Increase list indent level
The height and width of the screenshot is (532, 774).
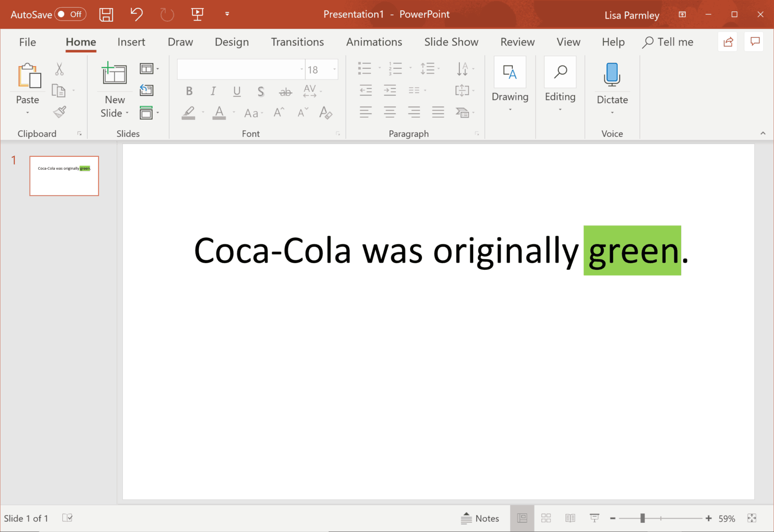point(390,90)
